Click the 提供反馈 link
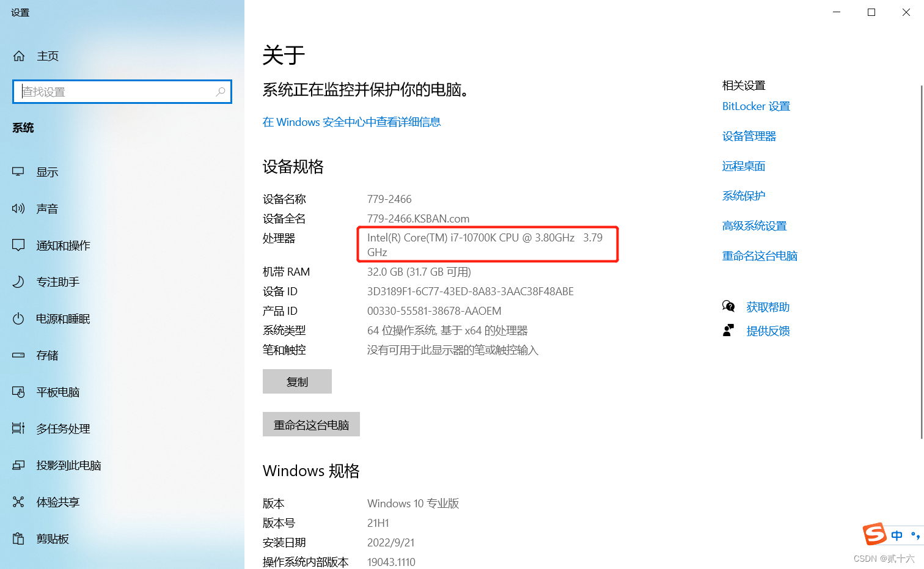Viewport: 924px width, 569px height. coord(768,331)
